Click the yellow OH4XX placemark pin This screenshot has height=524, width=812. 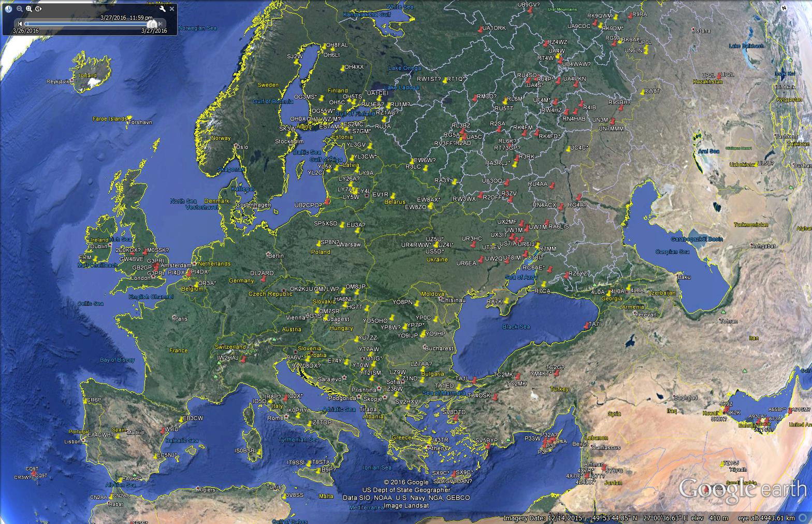(342, 68)
